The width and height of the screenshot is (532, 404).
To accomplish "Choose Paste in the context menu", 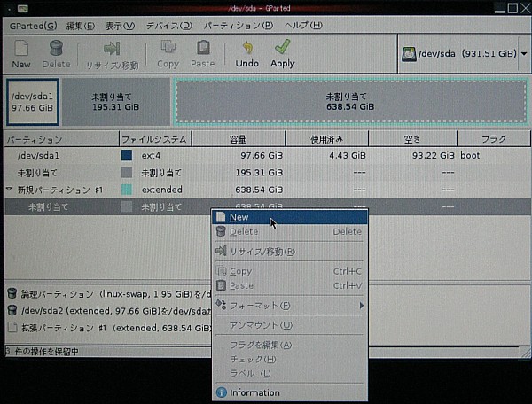I will pos(290,285).
